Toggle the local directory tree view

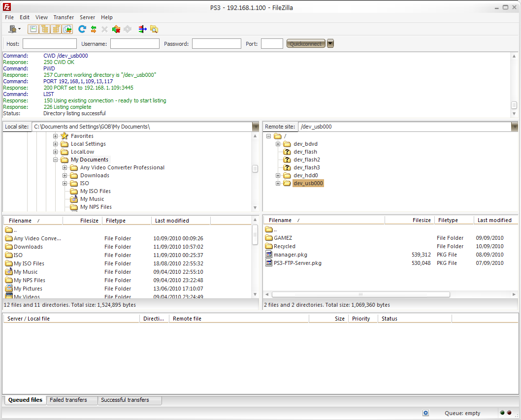[x=45, y=30]
